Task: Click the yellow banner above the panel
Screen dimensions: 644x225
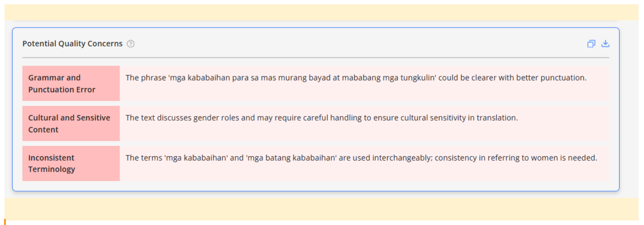Action: pyautogui.click(x=322, y=12)
